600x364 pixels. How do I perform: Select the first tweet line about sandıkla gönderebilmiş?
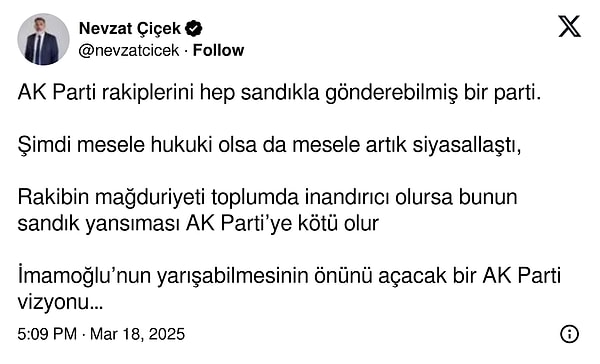click(279, 93)
